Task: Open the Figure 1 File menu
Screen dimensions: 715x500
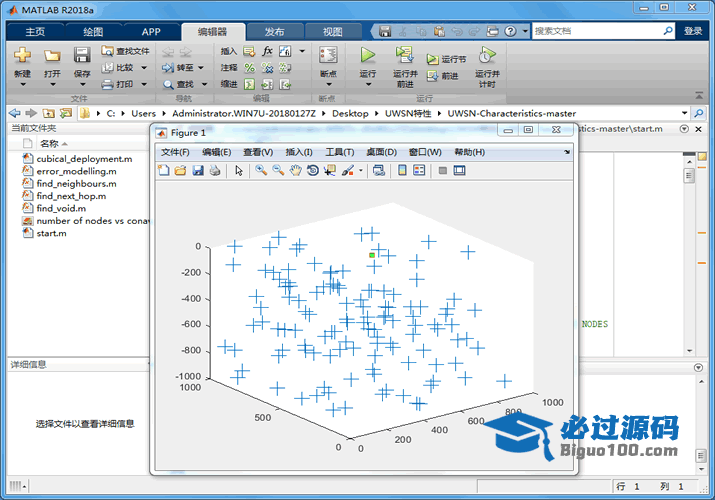Action: click(175, 152)
